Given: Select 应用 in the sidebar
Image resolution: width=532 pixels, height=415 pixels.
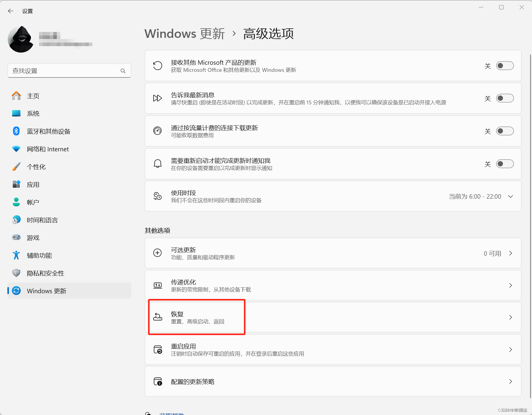Looking at the screenshot, I should (69, 184).
